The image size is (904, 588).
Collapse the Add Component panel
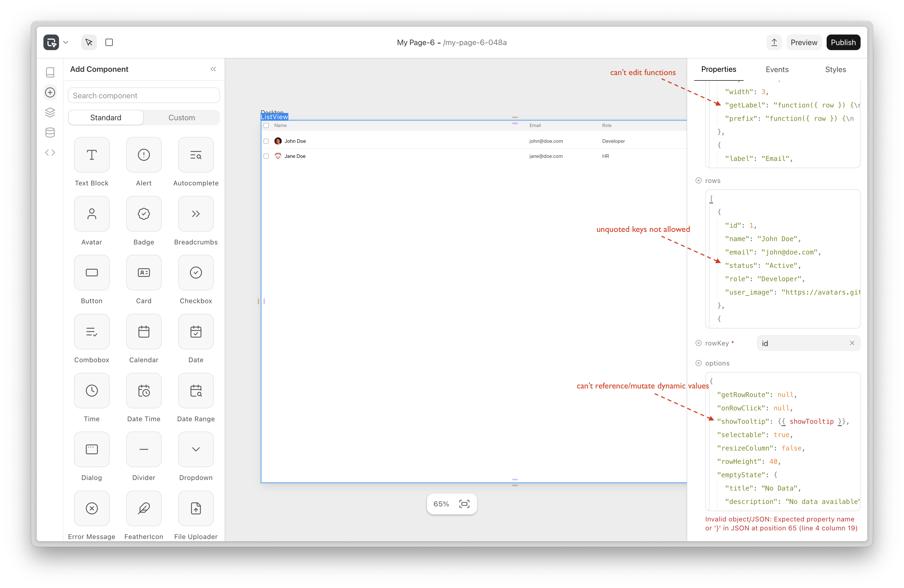213,69
